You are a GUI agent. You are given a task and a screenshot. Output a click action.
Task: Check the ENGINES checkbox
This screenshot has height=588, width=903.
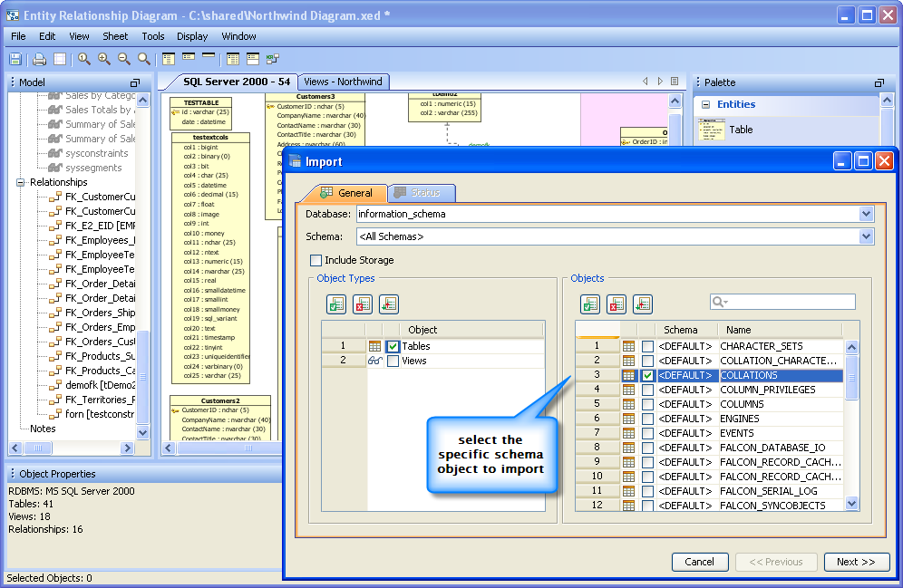[x=647, y=419]
